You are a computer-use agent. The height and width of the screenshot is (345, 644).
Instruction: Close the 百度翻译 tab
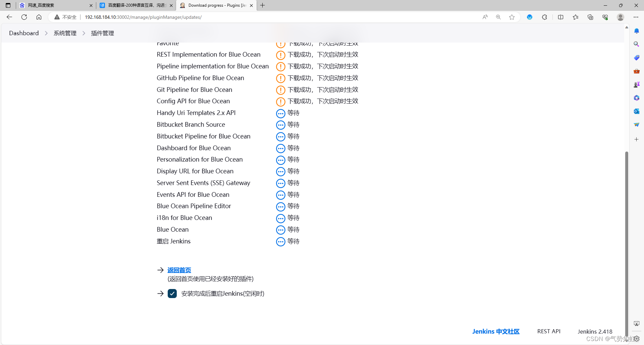point(171,5)
